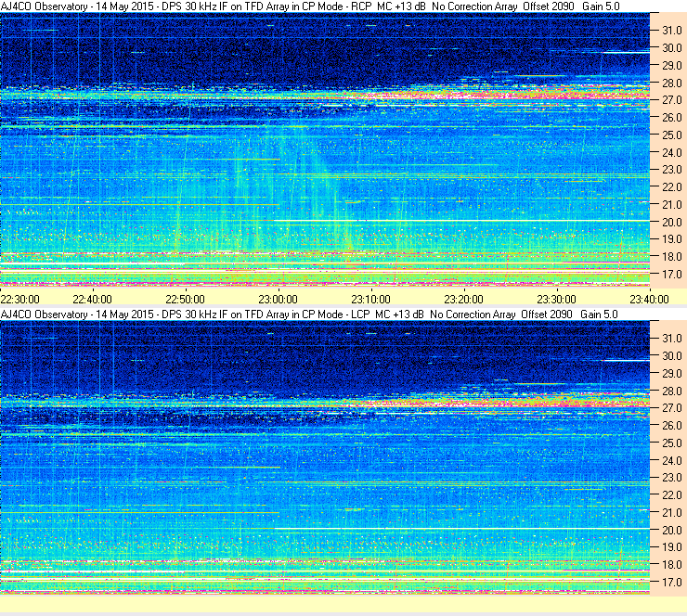Pick the 27.0 axis value in LCP panel
This screenshot has height=616, width=687.
click(x=671, y=407)
